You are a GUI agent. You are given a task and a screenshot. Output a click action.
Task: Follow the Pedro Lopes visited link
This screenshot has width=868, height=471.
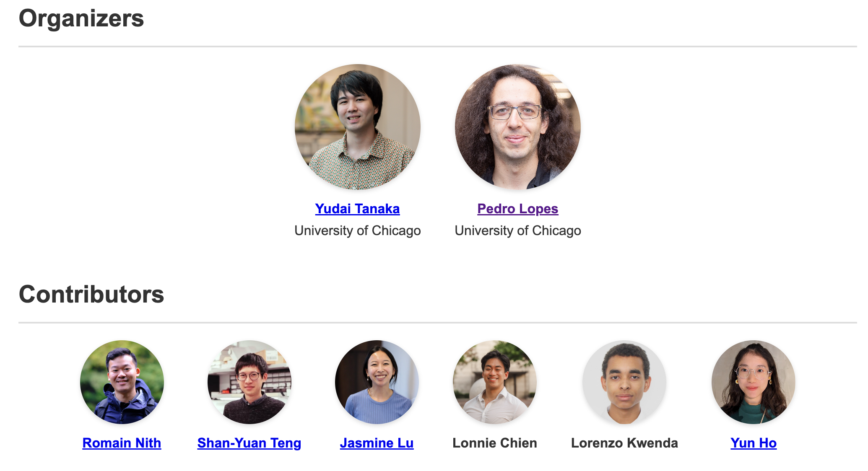tap(517, 209)
